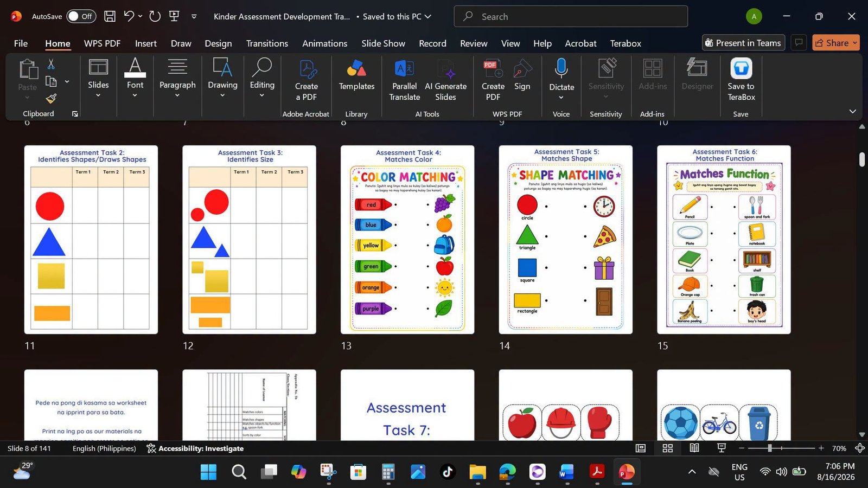Select slide 13 Color Matching thumbnail

point(407,240)
